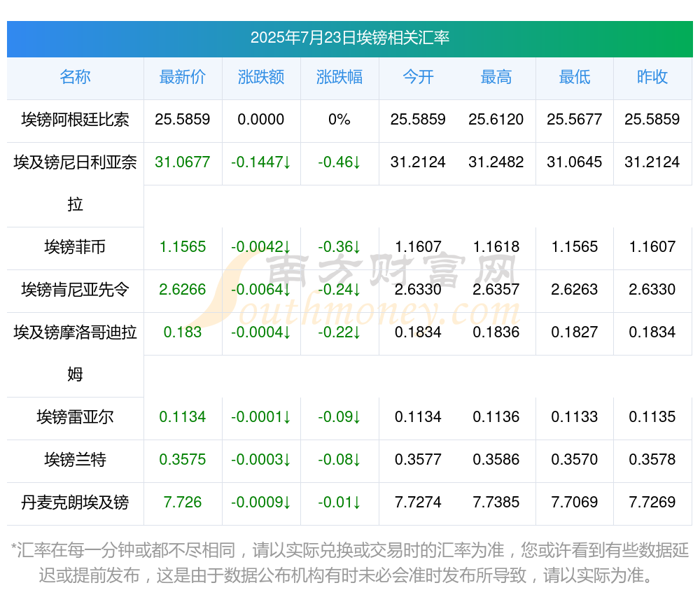Click the 涨跌额 column header
The width and height of the screenshot is (700, 597).
pyautogui.click(x=261, y=77)
